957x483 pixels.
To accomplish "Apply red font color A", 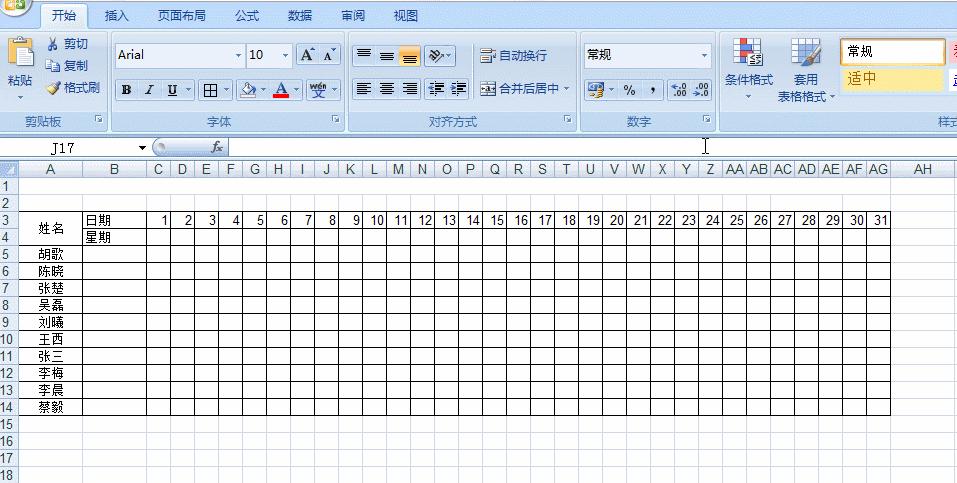I will (x=281, y=90).
